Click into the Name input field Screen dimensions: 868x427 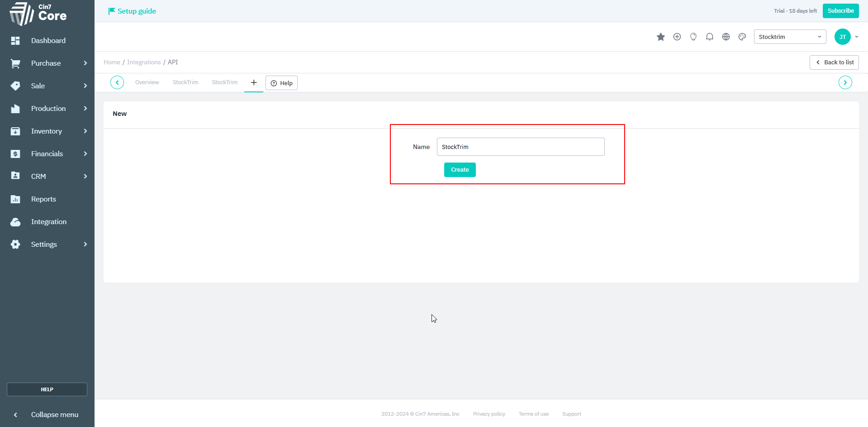520,147
